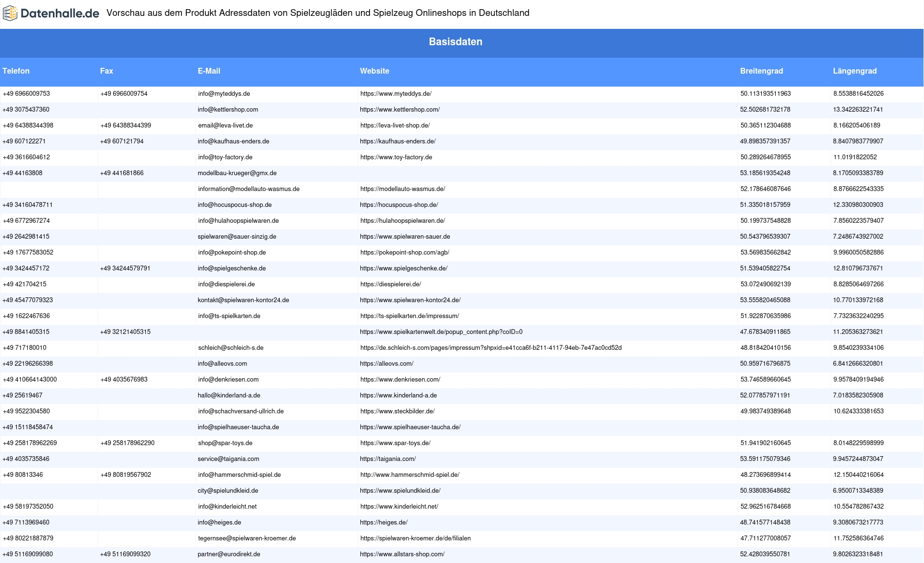Open https://ts-spielkarten.de/impressum/ website cell
Image resolution: width=924 pixels, height=563 pixels.
410,316
